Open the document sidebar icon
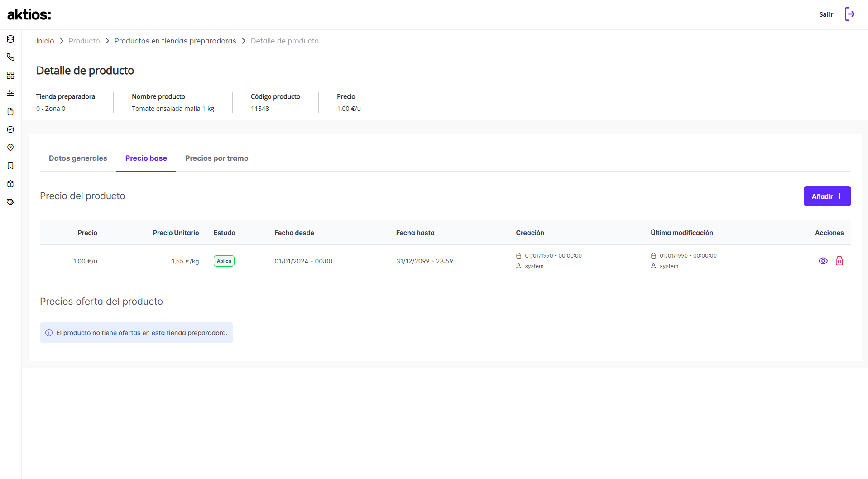Screen dimensions: 868x479 [10, 111]
